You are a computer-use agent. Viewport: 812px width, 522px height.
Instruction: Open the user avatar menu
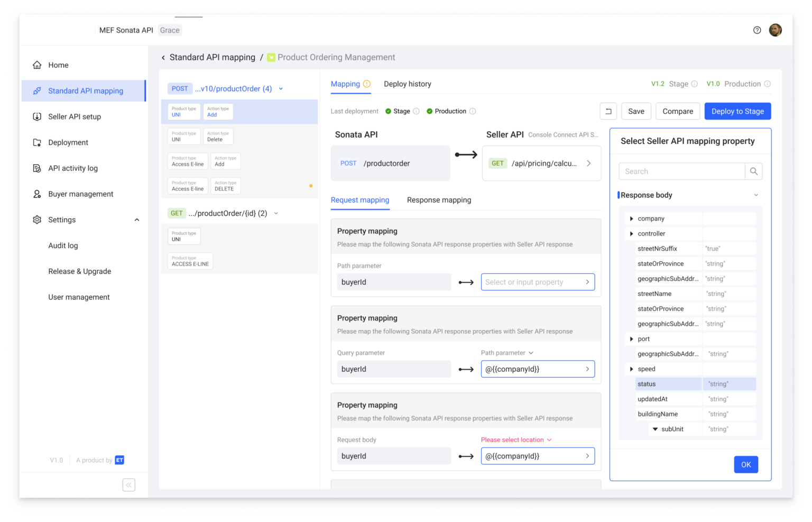(x=776, y=30)
